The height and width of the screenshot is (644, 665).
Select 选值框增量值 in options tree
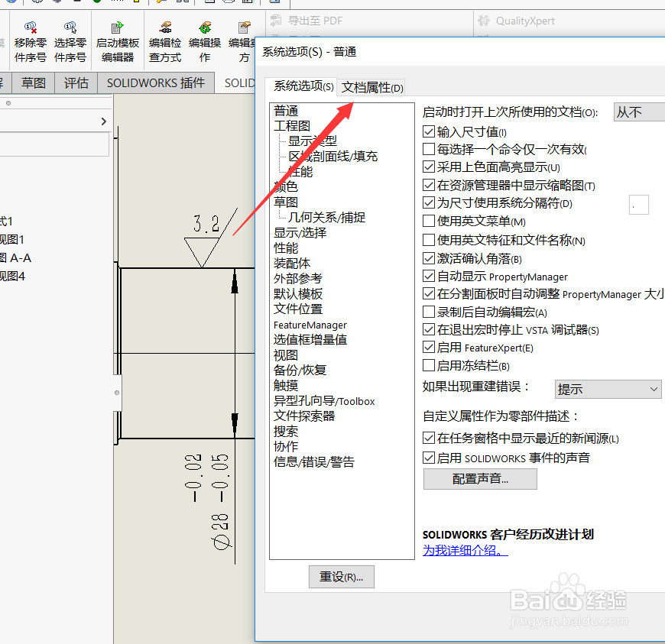[x=310, y=340]
